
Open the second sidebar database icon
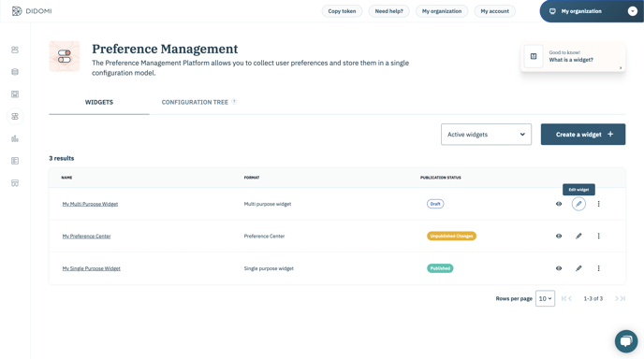point(15,72)
